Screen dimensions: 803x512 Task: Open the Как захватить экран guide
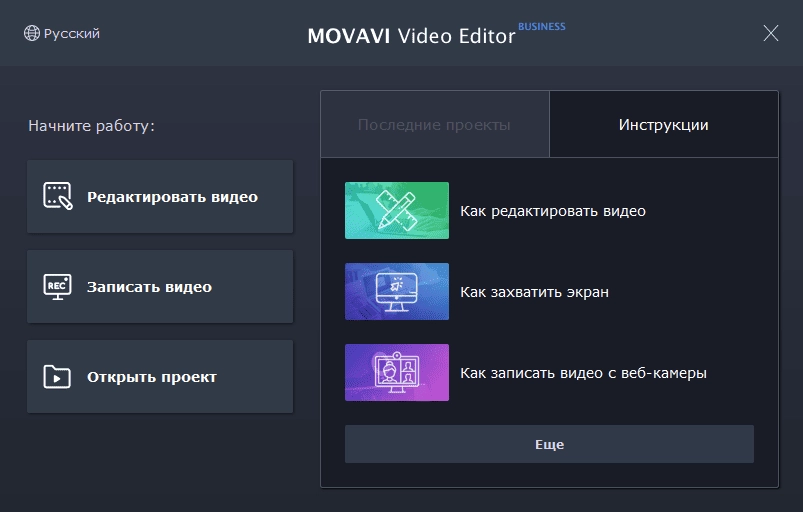(x=535, y=292)
